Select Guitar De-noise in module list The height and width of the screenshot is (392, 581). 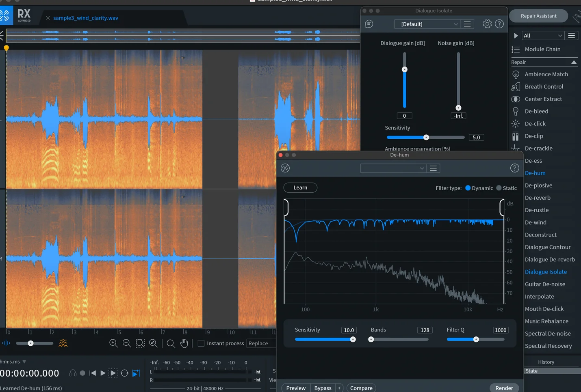tap(545, 284)
